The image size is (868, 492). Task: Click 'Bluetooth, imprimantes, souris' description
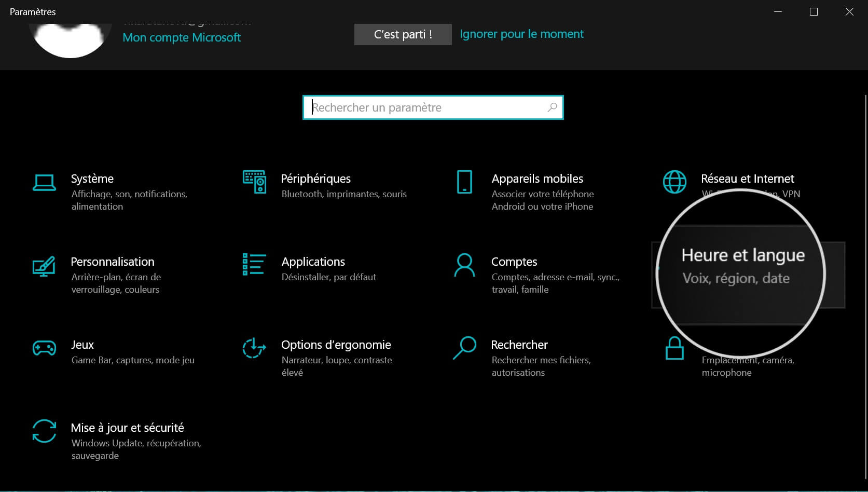[344, 194]
